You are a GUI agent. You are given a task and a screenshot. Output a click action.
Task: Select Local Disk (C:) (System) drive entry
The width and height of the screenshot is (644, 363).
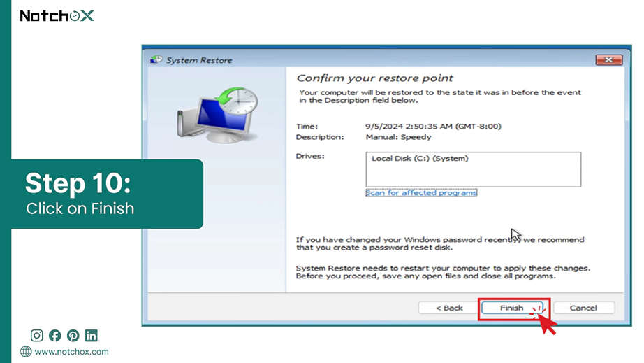point(420,159)
